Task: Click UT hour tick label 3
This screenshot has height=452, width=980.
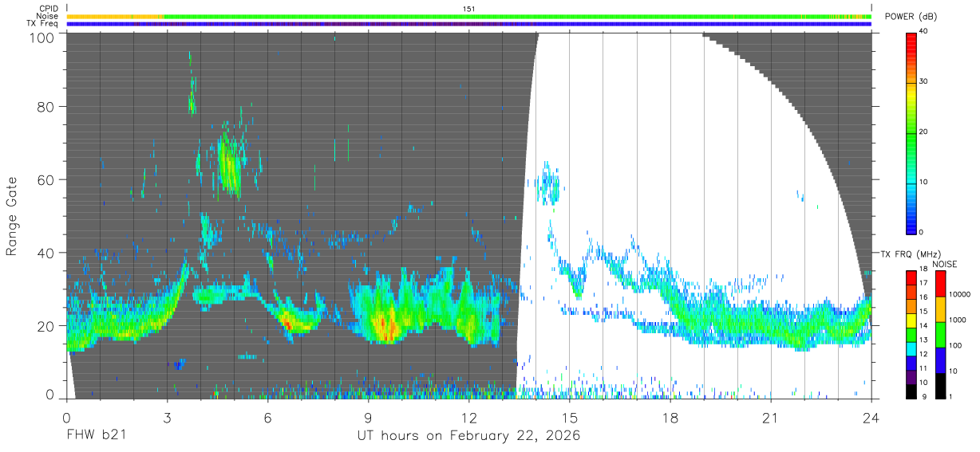Action: click(x=167, y=418)
